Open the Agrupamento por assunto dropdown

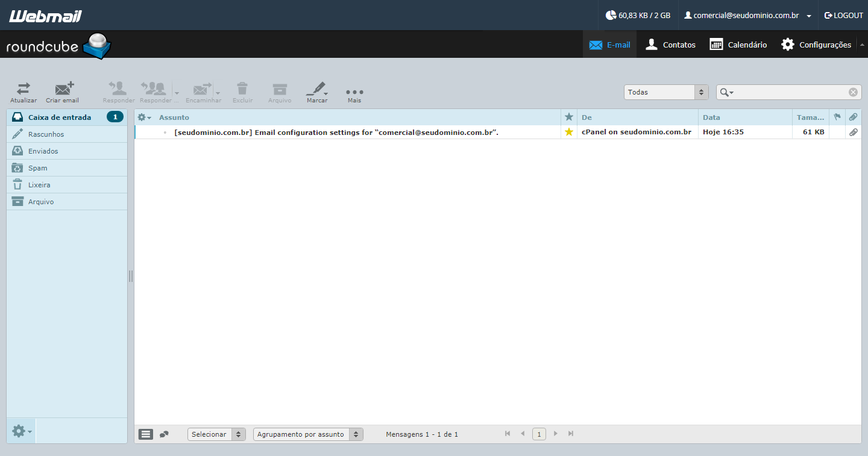click(x=308, y=434)
